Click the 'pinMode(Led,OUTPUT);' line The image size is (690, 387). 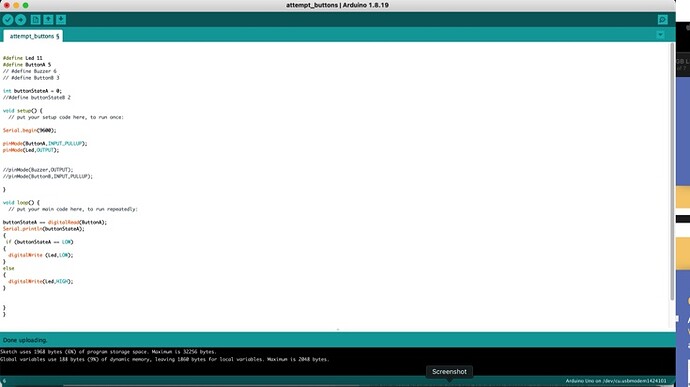point(31,150)
